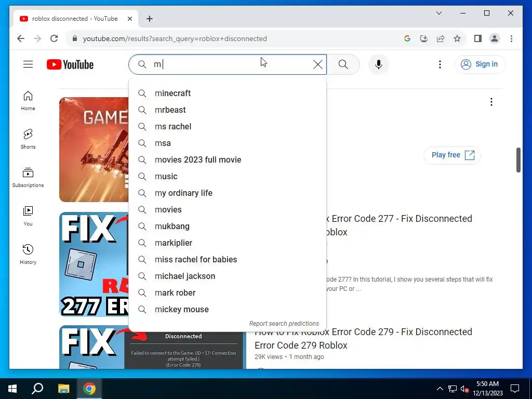Image resolution: width=532 pixels, height=399 pixels.
Task: Open Home in the sidebar
Action: point(28,101)
